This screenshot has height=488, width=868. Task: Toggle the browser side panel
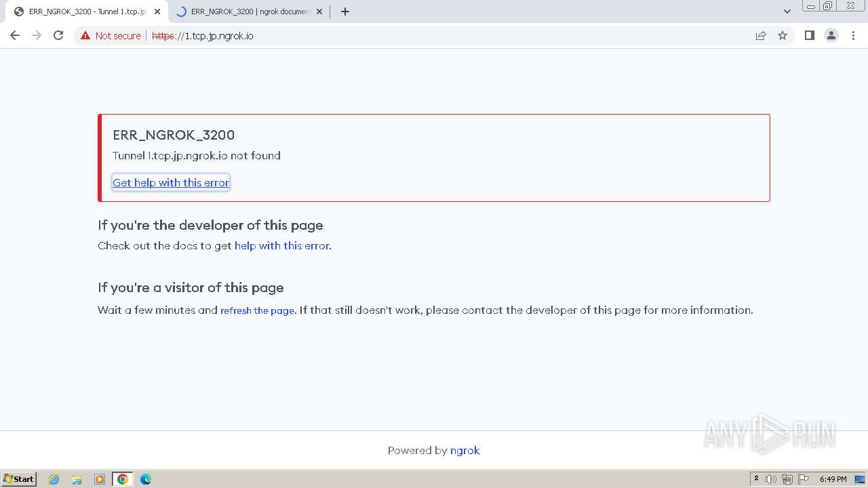810,35
